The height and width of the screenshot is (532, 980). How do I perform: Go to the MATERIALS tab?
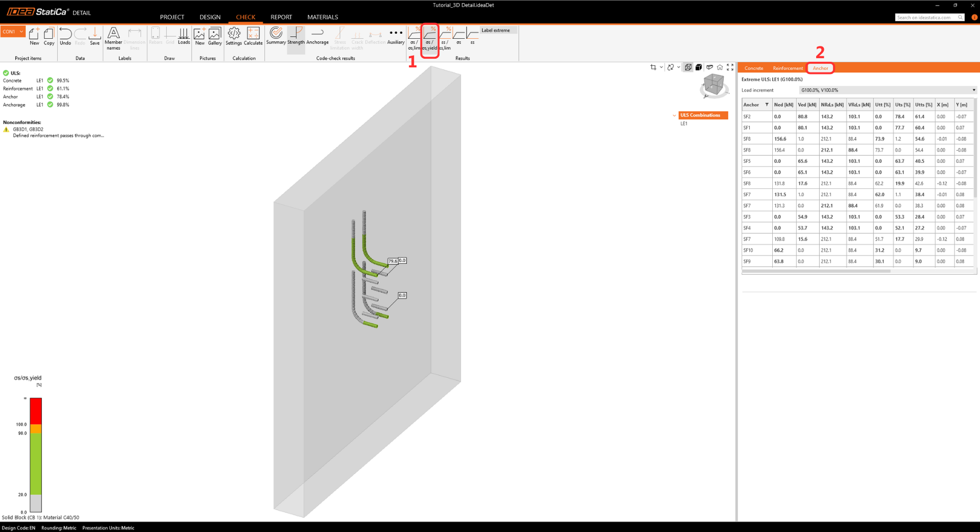[x=323, y=17]
